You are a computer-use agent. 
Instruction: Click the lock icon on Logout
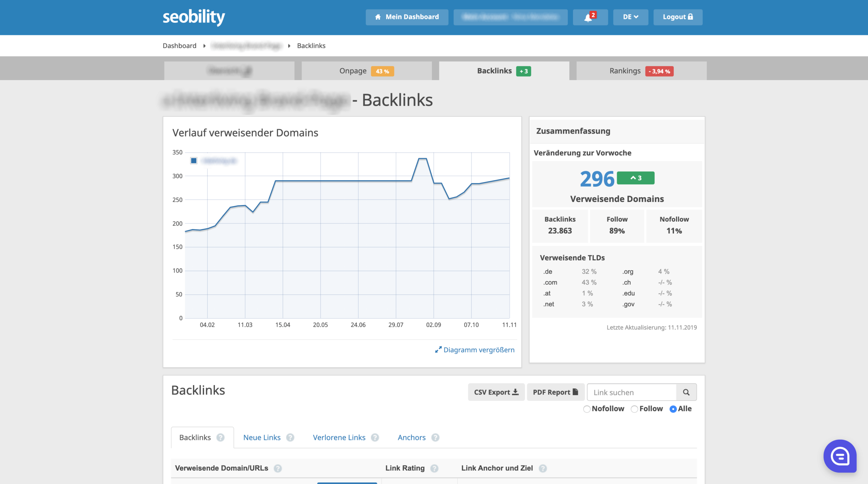pos(690,17)
